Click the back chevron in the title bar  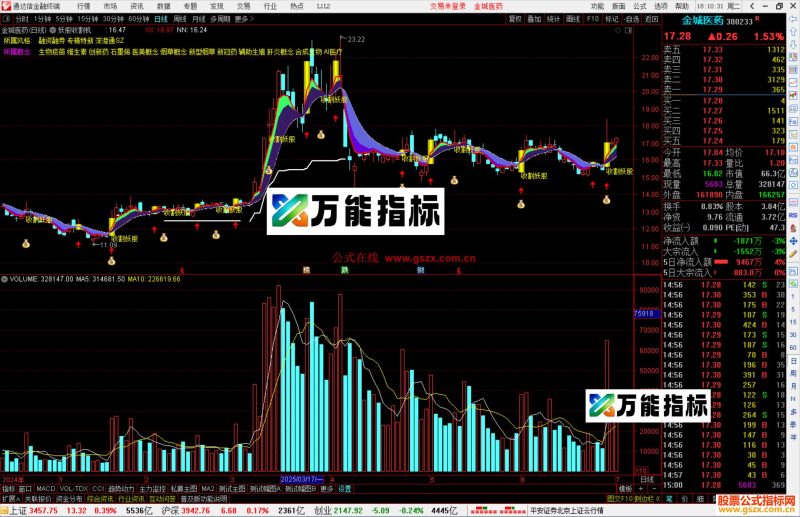click(752, 6)
